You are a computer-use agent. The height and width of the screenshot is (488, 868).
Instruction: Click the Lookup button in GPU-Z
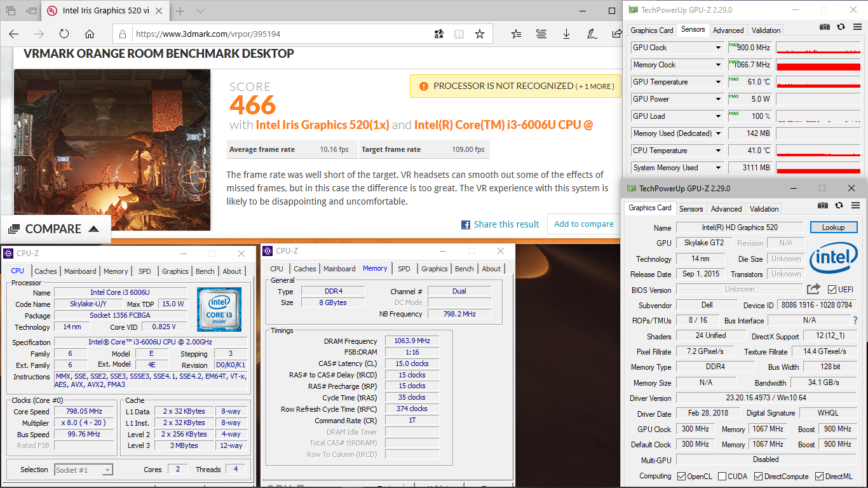click(x=834, y=227)
